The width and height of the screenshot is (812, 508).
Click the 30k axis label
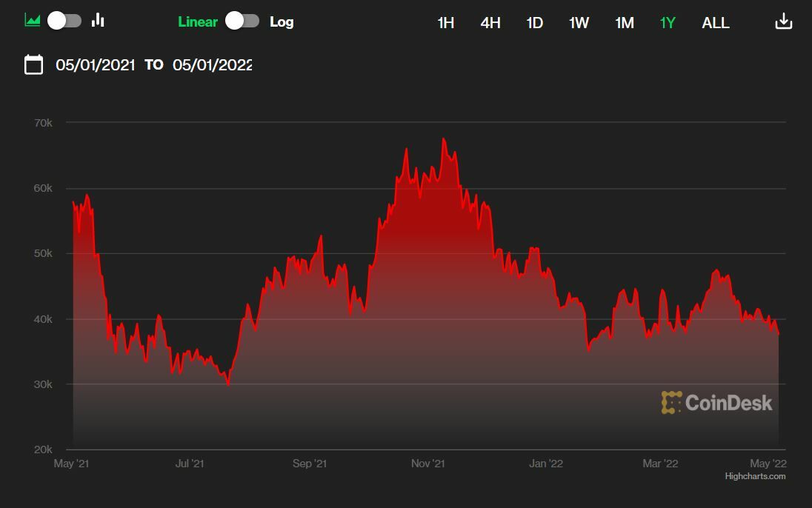(43, 384)
